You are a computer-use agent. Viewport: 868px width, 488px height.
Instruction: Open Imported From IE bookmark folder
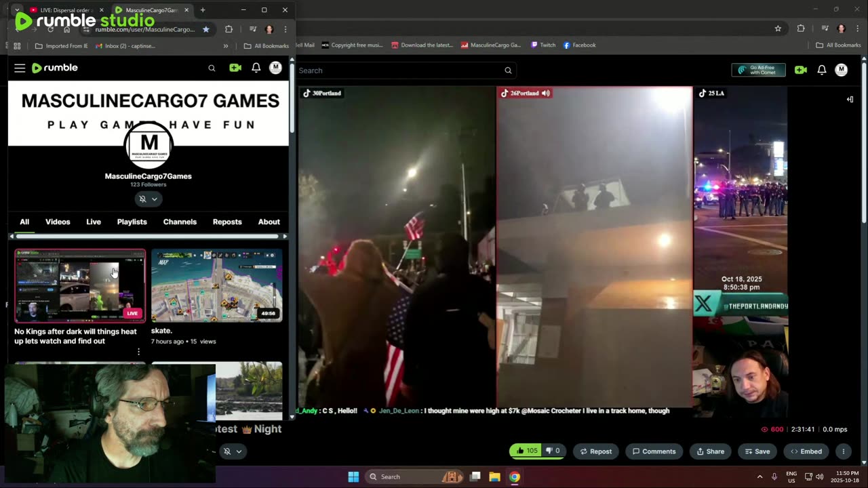pyautogui.click(x=61, y=46)
